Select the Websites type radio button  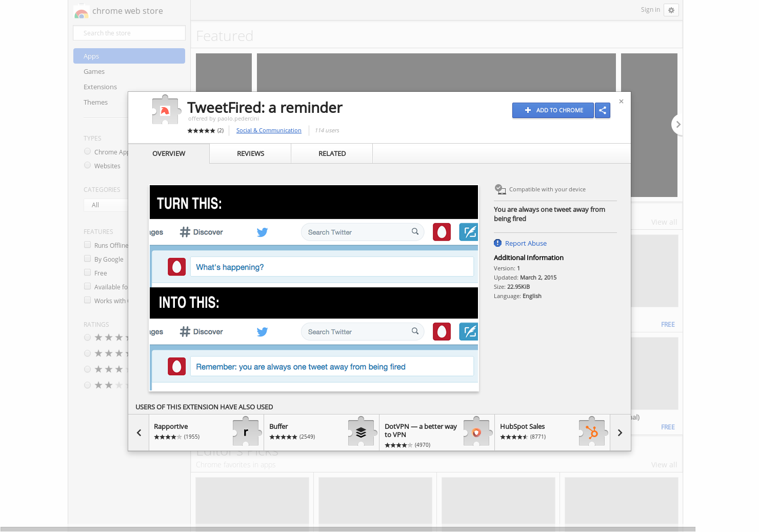(88, 165)
